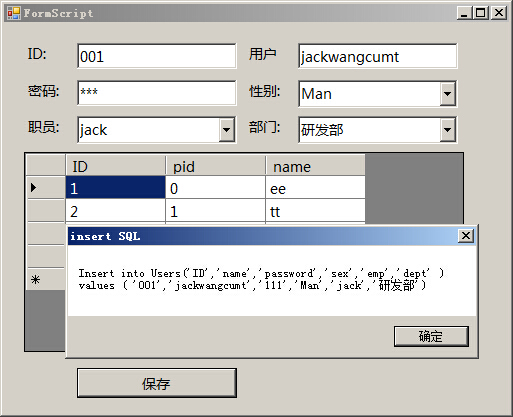The height and width of the screenshot is (417, 513).
Task: Select name cell containing tt
Action: point(316,211)
